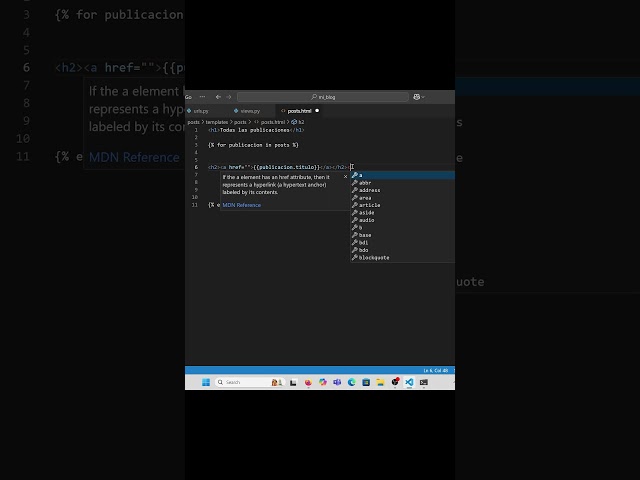Click the 'Ln 6, Col 48' status entry
Image resolution: width=640 pixels, height=480 pixels.
coord(436,371)
